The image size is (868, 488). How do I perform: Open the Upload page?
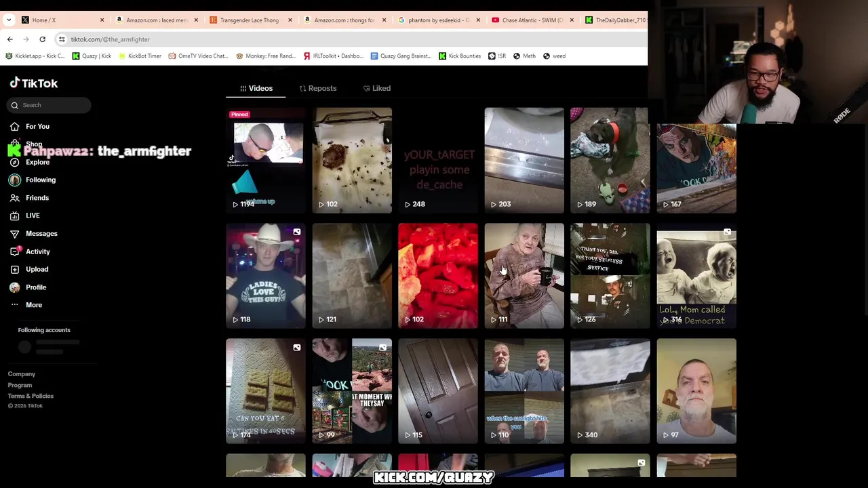37,269
